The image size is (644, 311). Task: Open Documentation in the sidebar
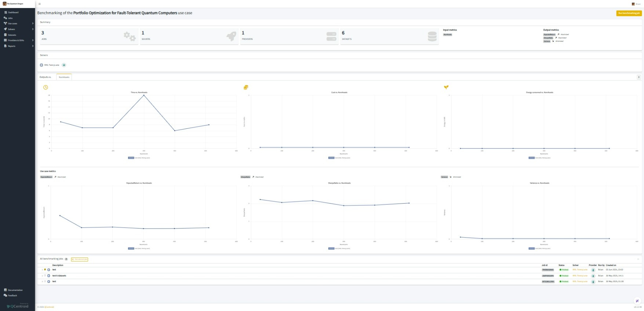pyautogui.click(x=13, y=290)
